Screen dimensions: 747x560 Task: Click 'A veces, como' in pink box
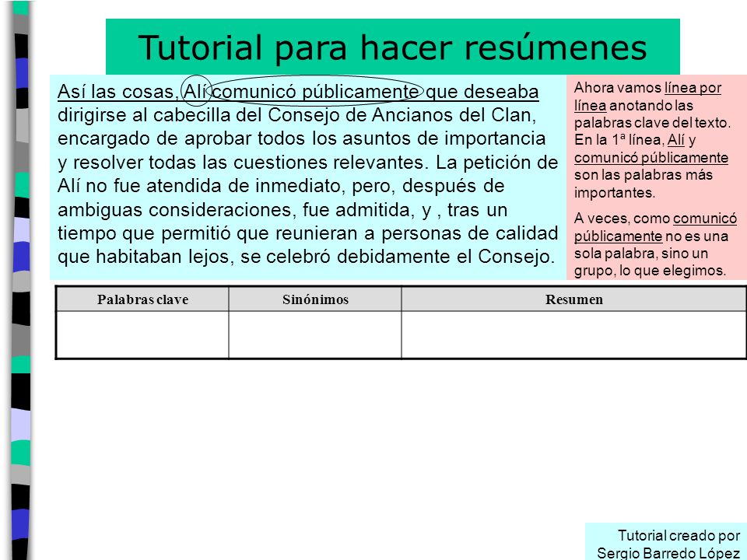[x=622, y=219]
